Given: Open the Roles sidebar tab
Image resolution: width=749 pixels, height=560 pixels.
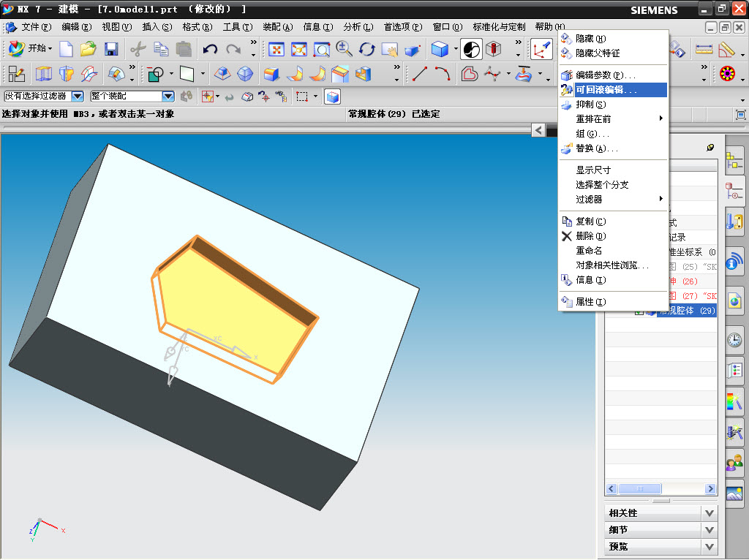Looking at the screenshot, I should coord(734,461).
